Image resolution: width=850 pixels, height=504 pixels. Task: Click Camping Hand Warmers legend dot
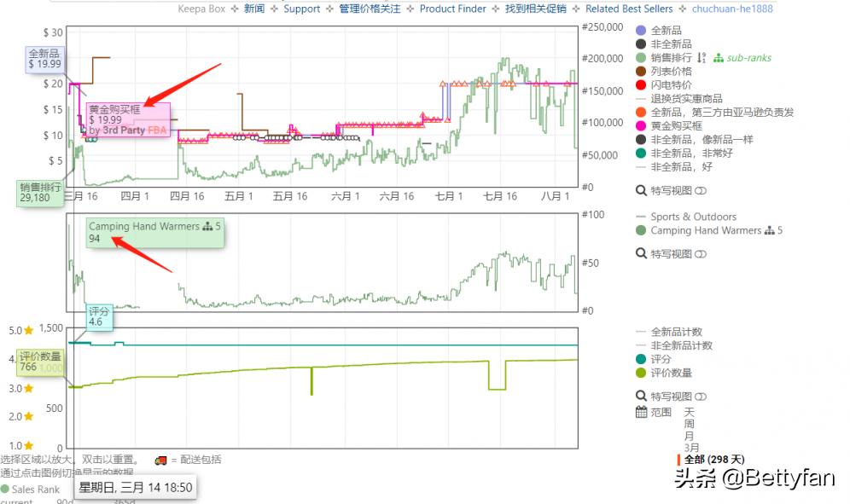(x=641, y=231)
